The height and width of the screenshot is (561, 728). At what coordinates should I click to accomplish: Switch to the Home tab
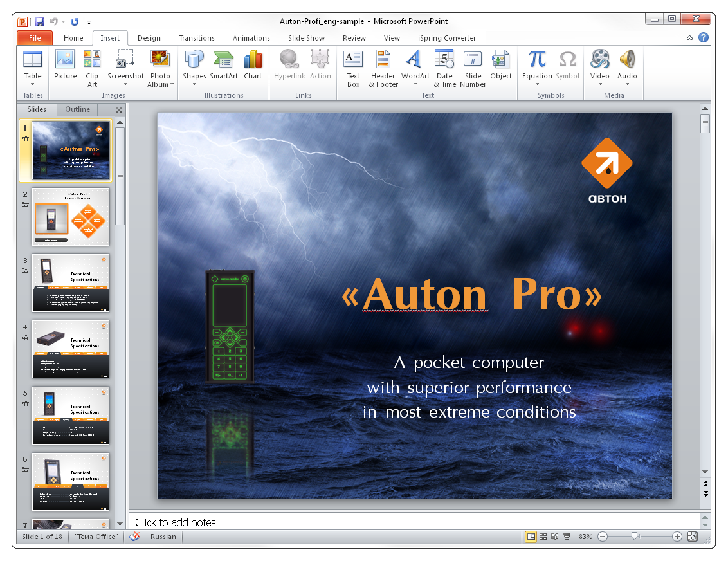[x=73, y=38]
